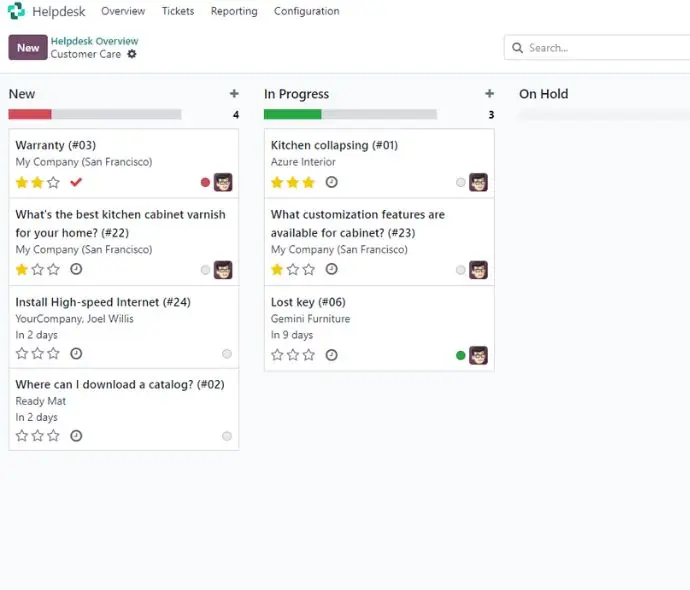Screen dimensions: 690x590
Task: Click the 'YourCompany, Joel Willis' text
Action: 74,319
